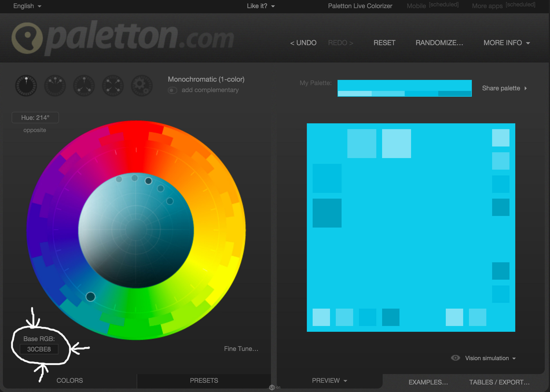Toggle the Vision simulation eye icon
The width and height of the screenshot is (550, 392).
(455, 358)
